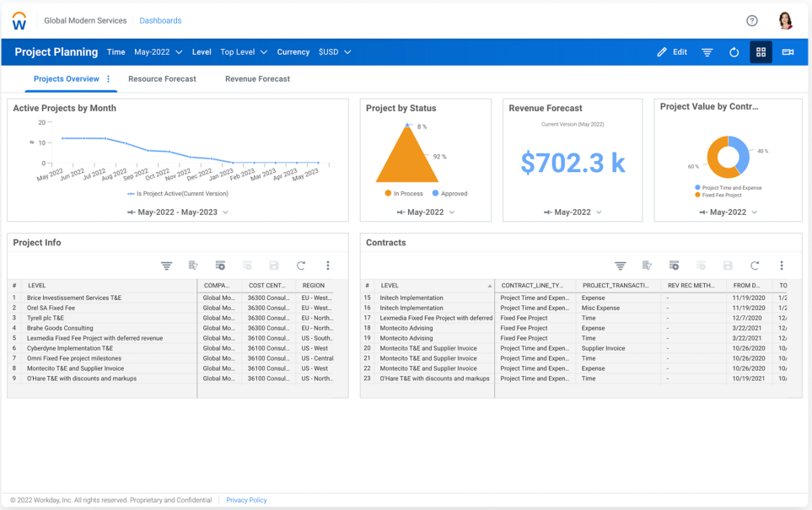Toggle In Process legend entry
Image resolution: width=812 pixels, height=510 pixels.
[404, 194]
